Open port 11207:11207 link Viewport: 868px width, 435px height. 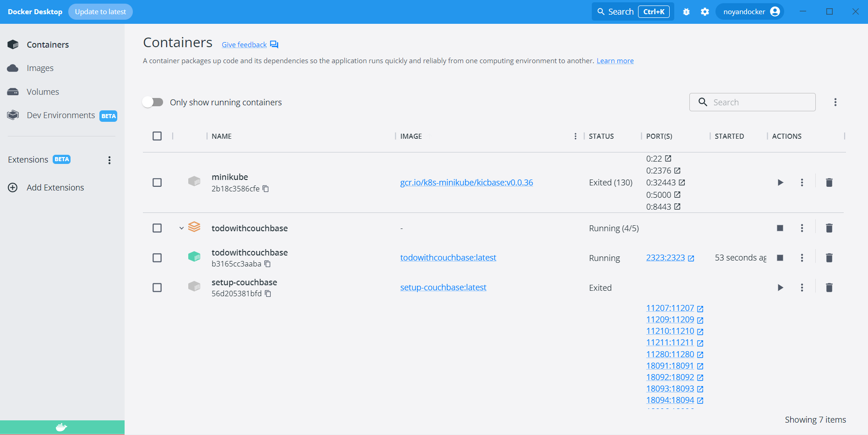pyautogui.click(x=670, y=308)
